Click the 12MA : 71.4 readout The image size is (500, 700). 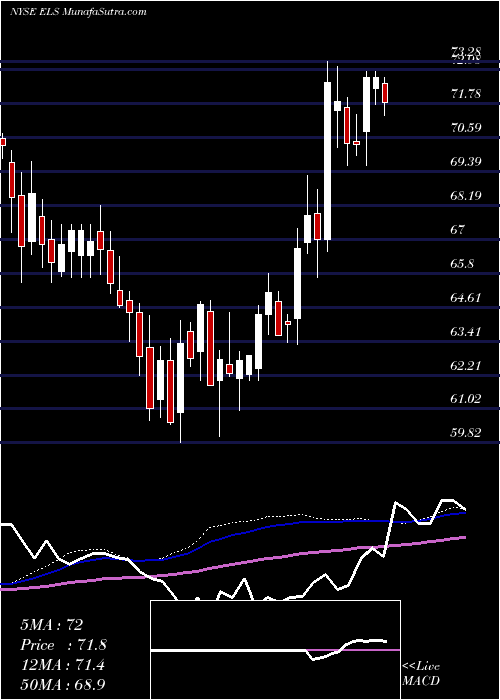click(x=62, y=665)
